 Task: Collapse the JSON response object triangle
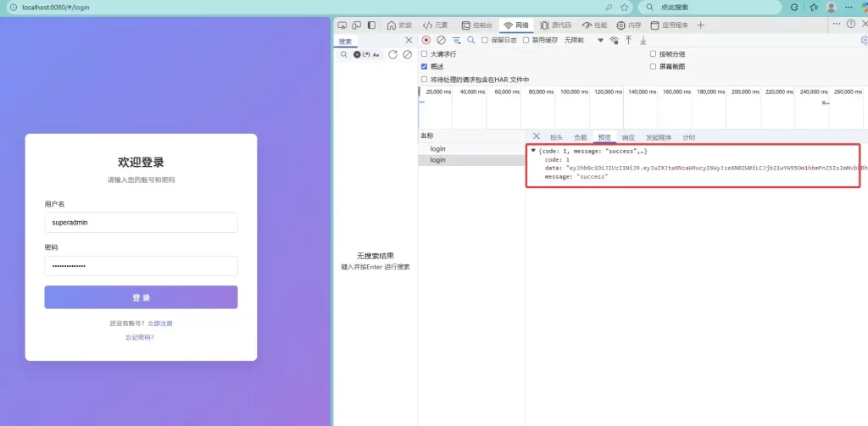(533, 151)
